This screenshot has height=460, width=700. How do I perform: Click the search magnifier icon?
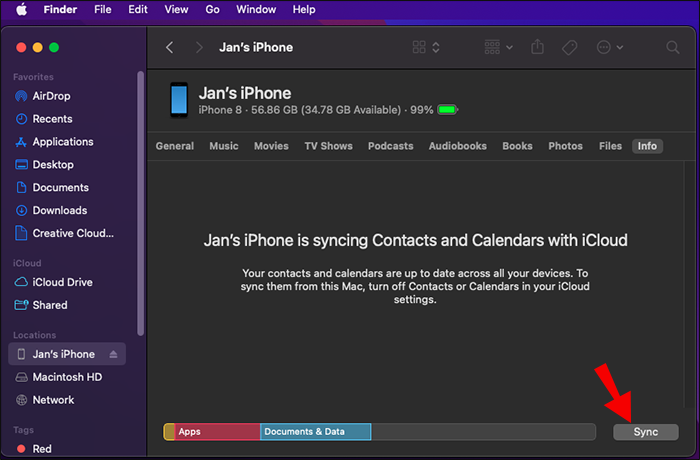click(673, 47)
